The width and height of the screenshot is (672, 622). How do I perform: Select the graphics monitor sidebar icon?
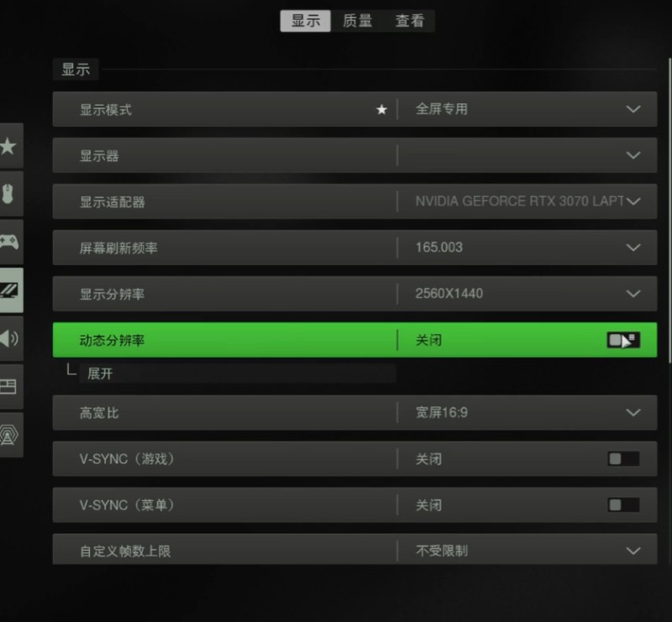click(10, 290)
